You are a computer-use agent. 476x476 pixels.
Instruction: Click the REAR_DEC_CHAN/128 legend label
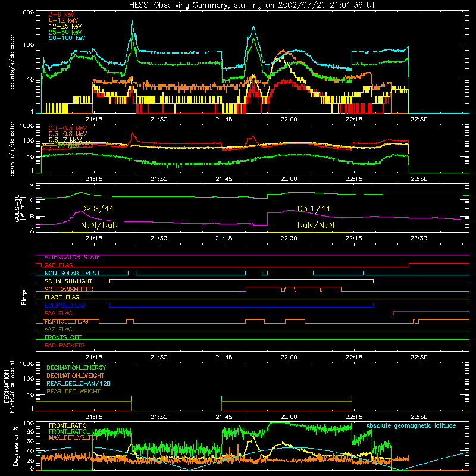click(79, 384)
